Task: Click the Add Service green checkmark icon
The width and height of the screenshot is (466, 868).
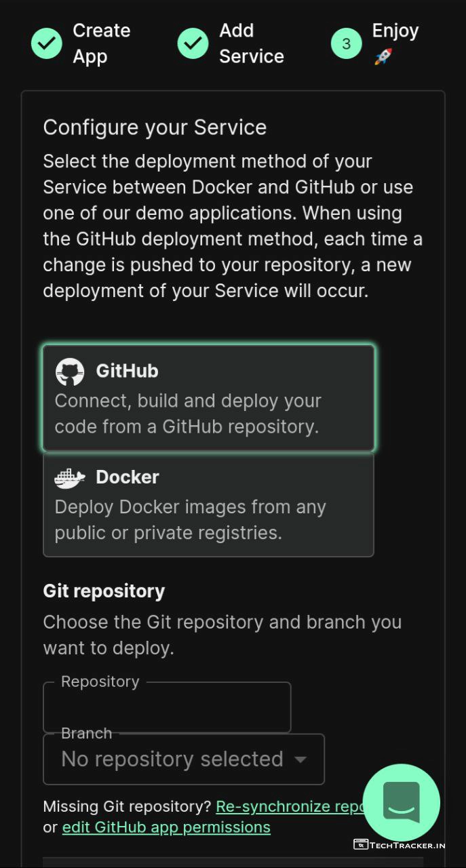Action: click(193, 43)
